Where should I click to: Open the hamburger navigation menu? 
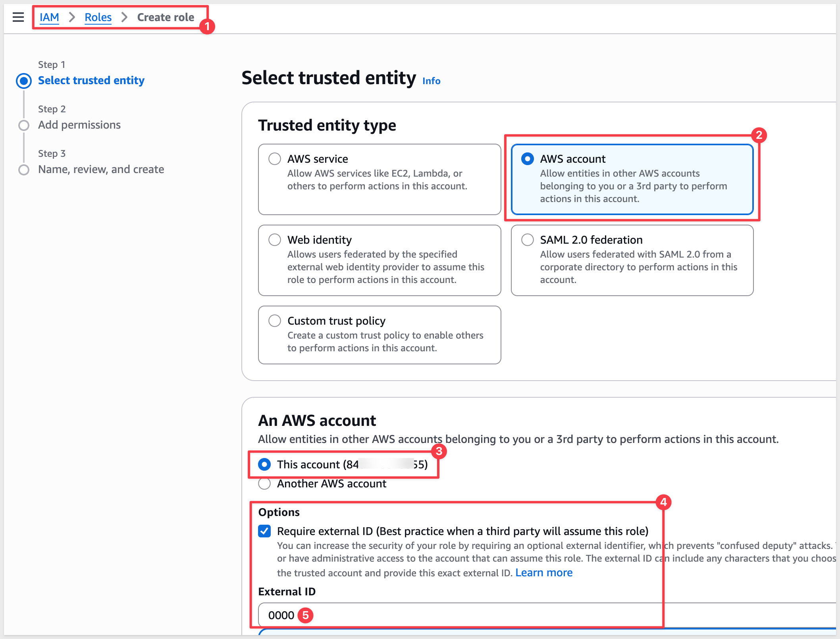(18, 17)
